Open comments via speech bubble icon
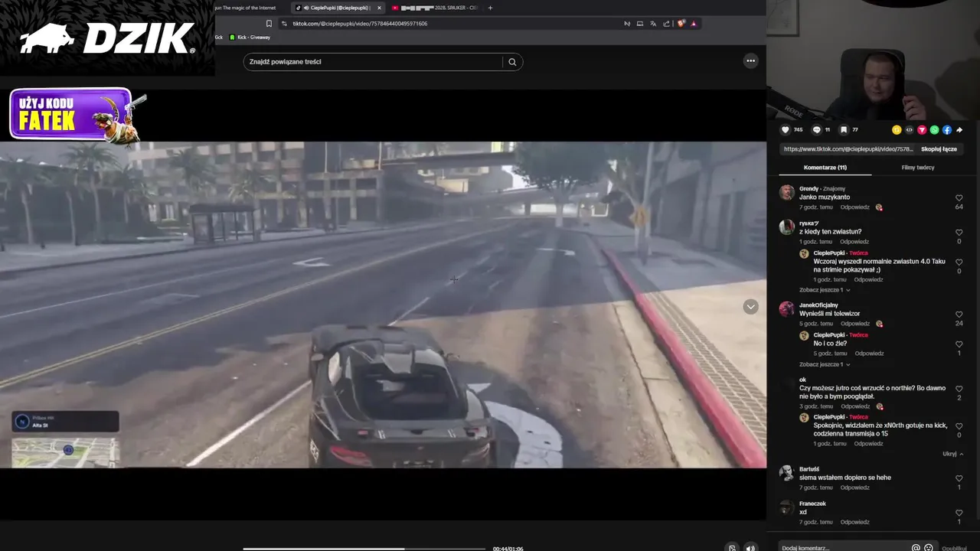Image resolution: width=980 pixels, height=551 pixels. coord(816,130)
